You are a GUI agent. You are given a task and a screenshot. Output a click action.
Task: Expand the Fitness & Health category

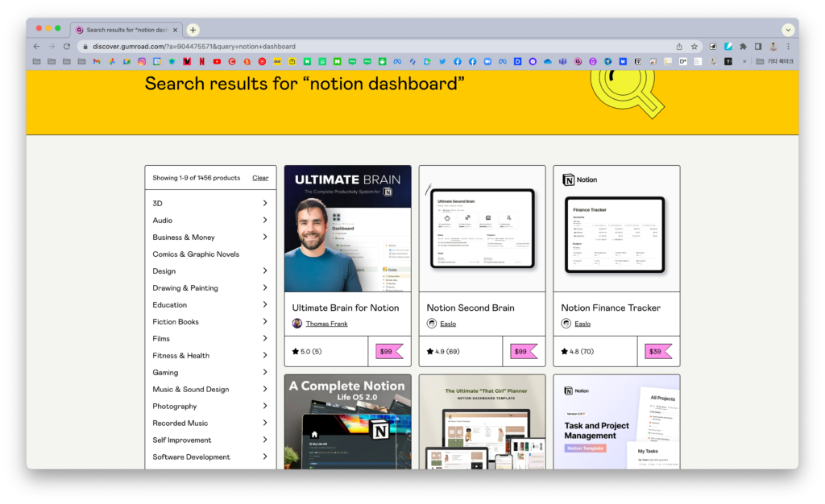pyautogui.click(x=264, y=355)
